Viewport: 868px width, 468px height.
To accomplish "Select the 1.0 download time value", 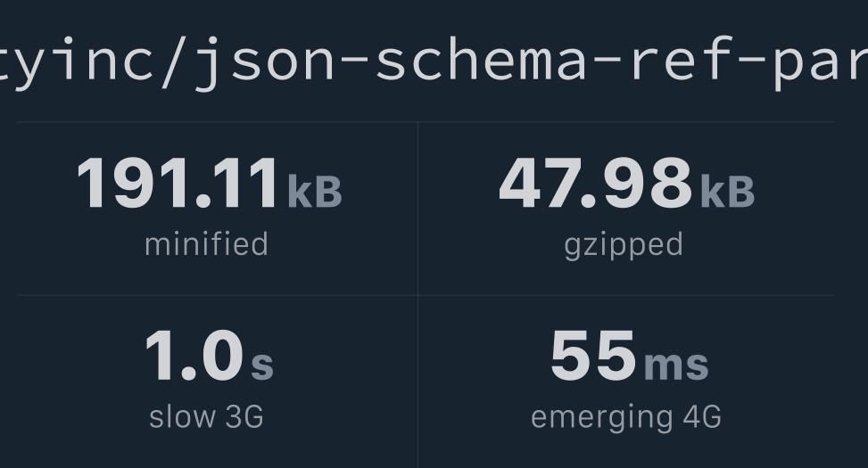I will [x=194, y=356].
